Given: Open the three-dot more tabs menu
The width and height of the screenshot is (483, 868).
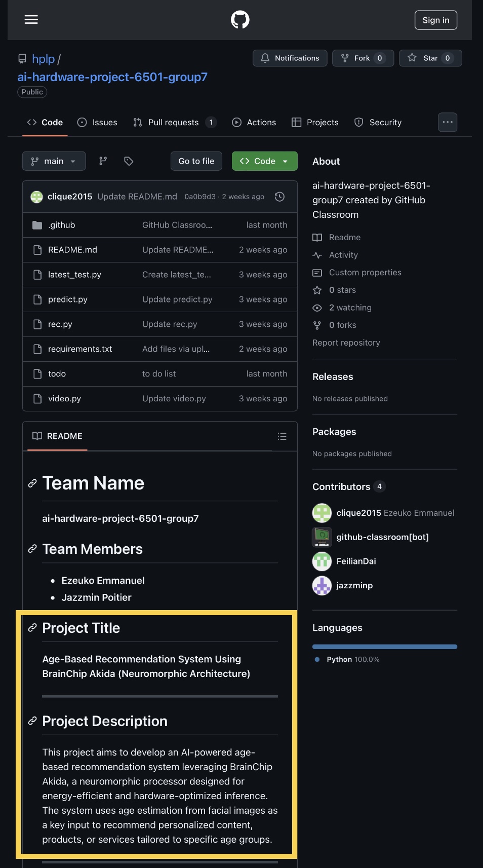Looking at the screenshot, I should (x=448, y=122).
